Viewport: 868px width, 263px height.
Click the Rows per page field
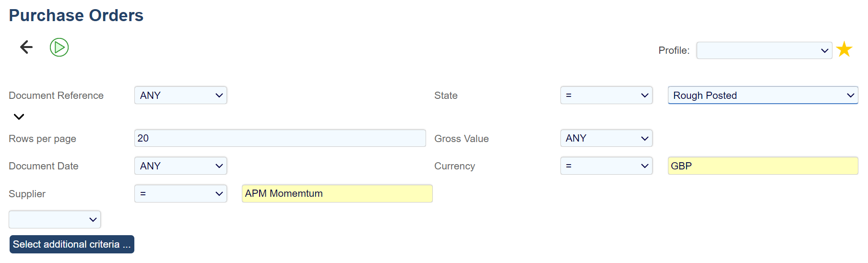(x=280, y=138)
